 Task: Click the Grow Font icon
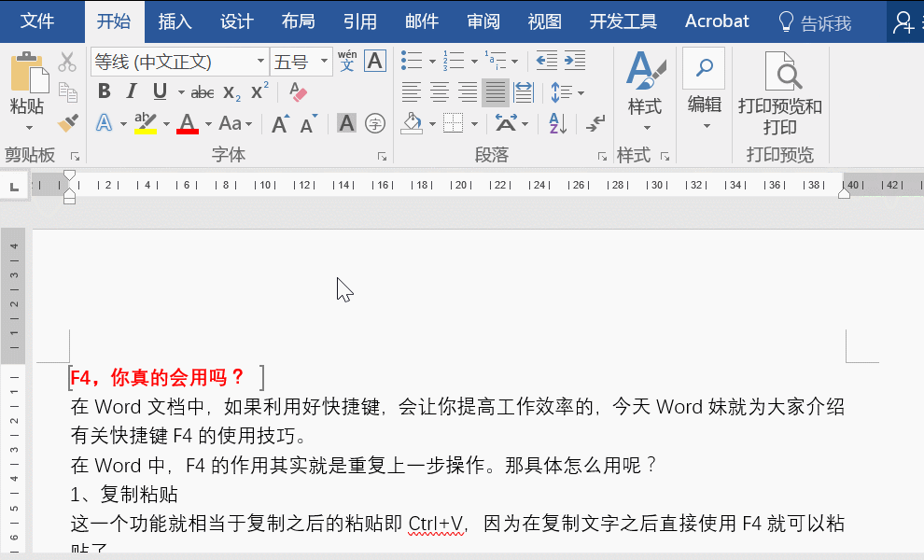click(x=281, y=123)
